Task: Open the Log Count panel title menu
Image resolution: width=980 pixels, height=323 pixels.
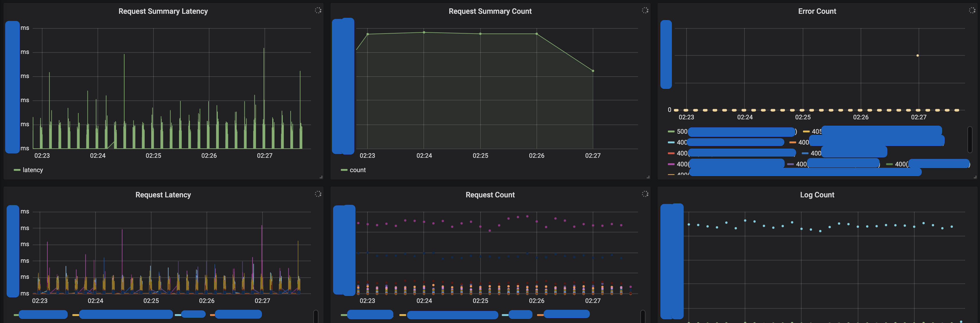Action: 817,195
